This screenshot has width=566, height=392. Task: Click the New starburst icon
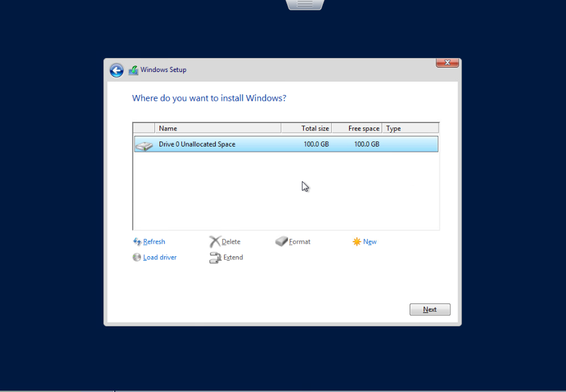[357, 242]
